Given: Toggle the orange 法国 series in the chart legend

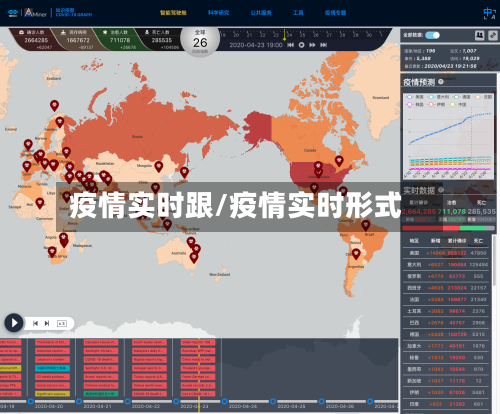Looking at the screenshot, I should [483, 97].
